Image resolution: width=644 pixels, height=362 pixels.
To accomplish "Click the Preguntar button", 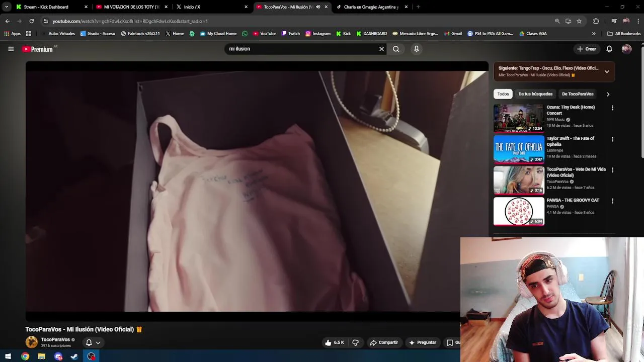I will (423, 342).
